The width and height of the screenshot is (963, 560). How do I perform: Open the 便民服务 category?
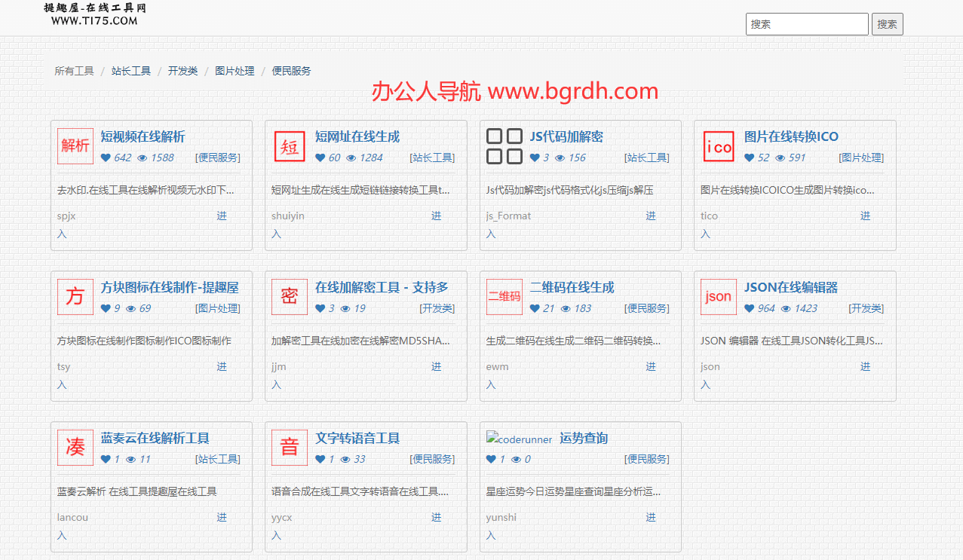pos(291,71)
